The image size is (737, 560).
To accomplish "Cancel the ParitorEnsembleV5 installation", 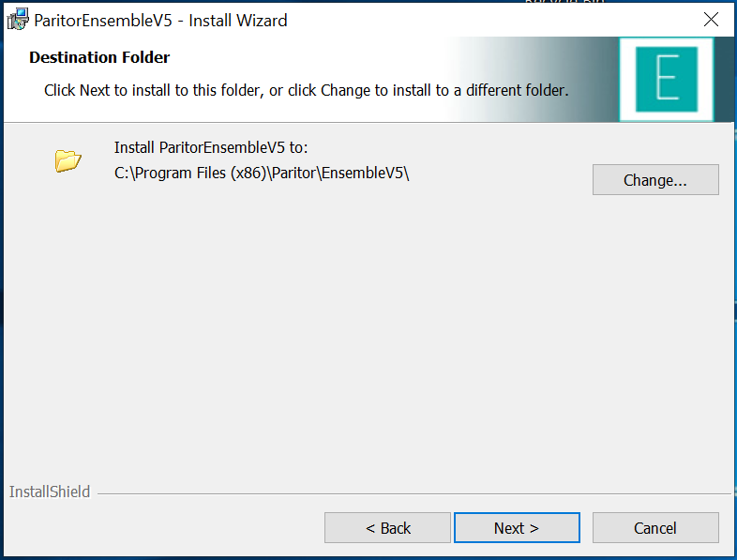I will (655, 527).
